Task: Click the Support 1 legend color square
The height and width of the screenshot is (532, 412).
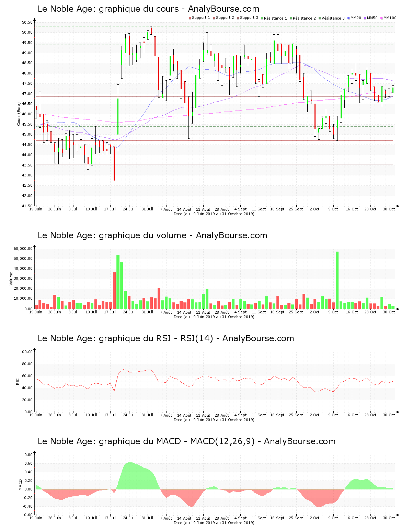Action: [x=190, y=18]
